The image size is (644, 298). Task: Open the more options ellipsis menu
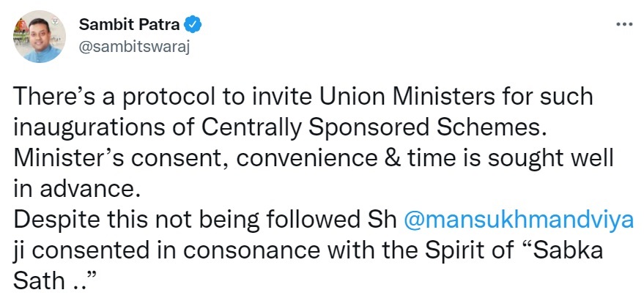click(x=623, y=24)
